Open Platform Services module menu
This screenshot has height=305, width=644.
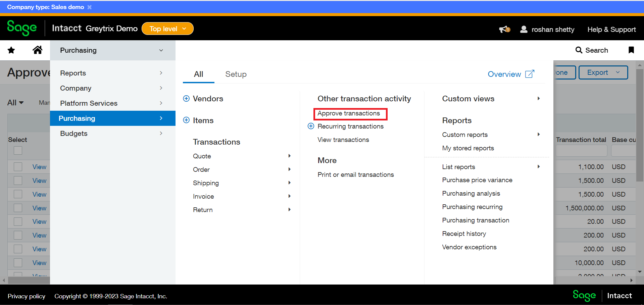[x=112, y=103]
